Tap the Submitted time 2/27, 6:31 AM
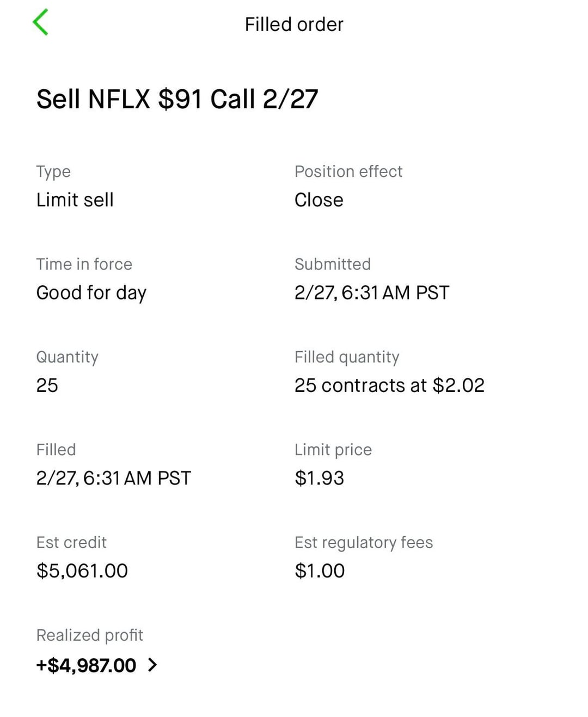The height and width of the screenshot is (717, 588). (372, 293)
